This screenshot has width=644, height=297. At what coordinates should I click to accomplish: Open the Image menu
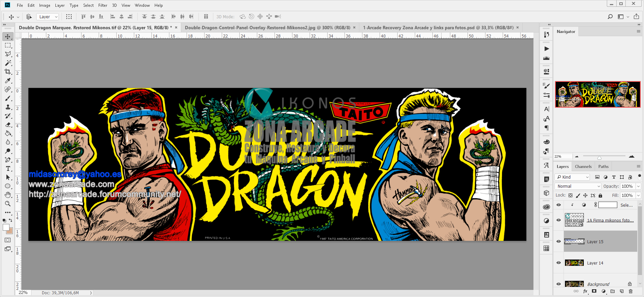[45, 5]
